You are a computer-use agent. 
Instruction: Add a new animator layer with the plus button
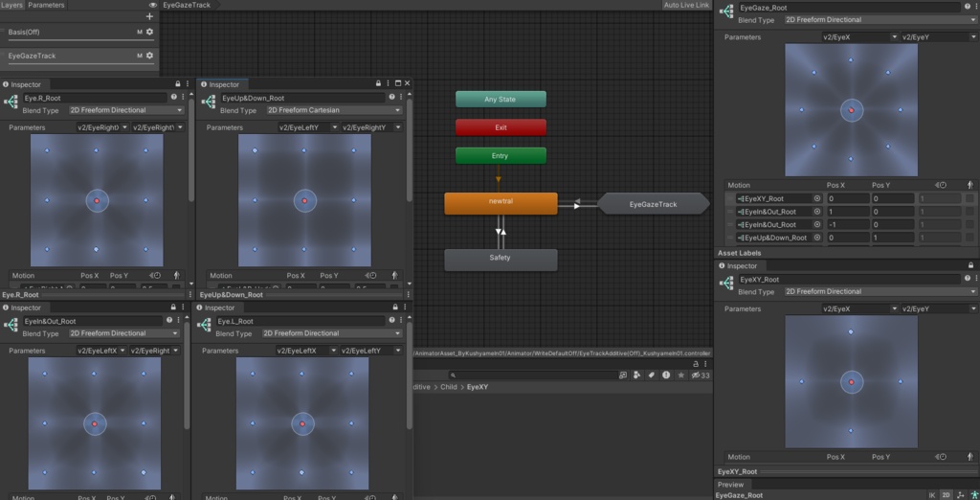(x=149, y=16)
